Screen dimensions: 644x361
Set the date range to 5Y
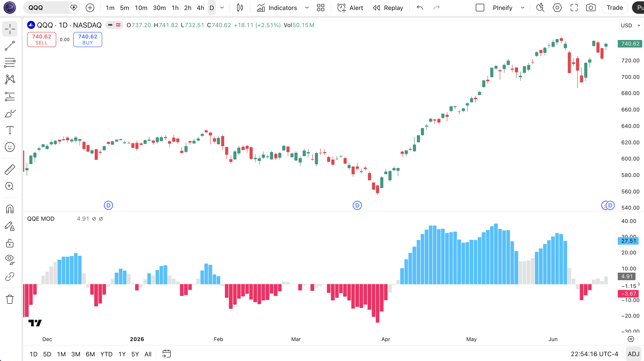[135, 354]
